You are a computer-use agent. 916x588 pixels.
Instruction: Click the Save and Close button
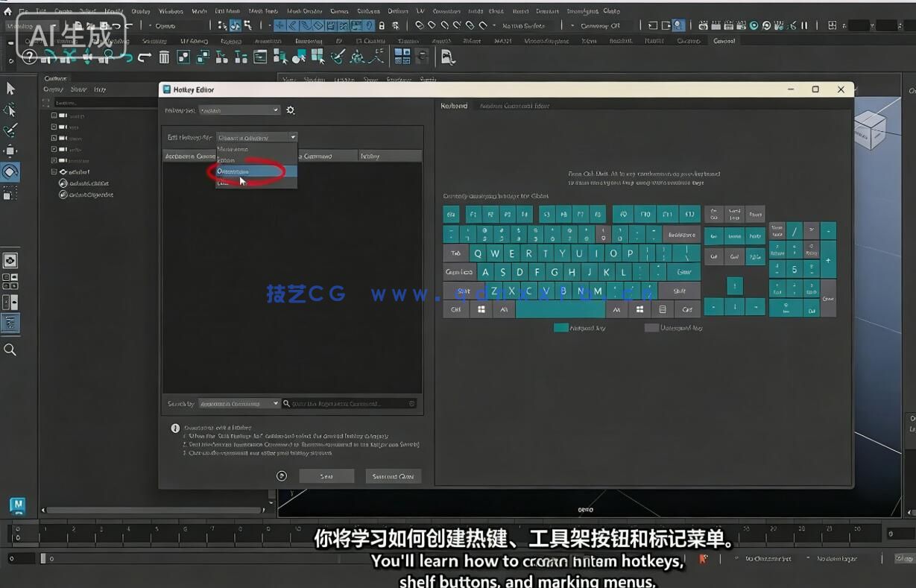[x=393, y=475]
